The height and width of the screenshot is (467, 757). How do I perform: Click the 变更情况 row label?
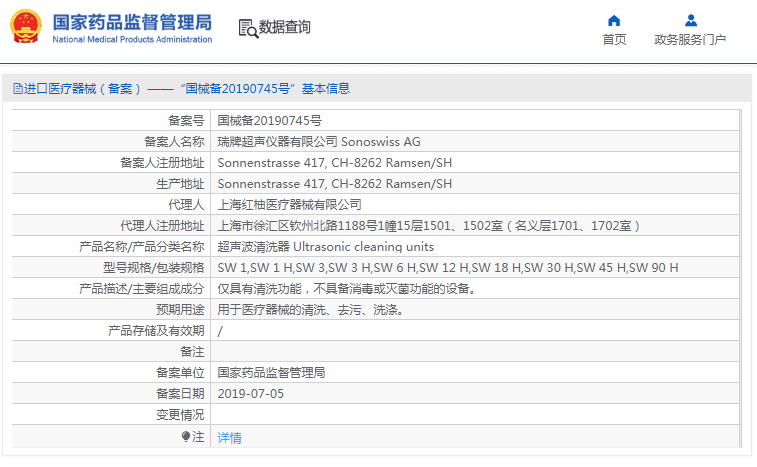pyautogui.click(x=180, y=415)
